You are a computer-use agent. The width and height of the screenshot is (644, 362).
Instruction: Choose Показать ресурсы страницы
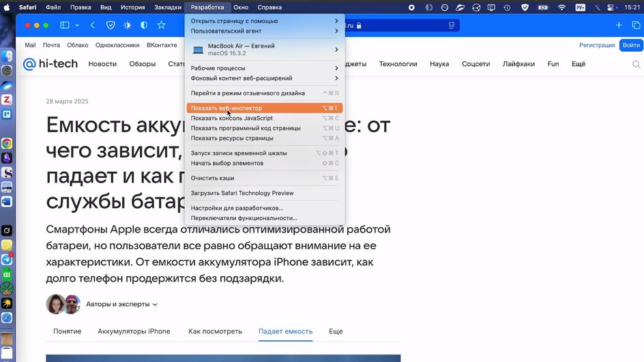coord(265,138)
